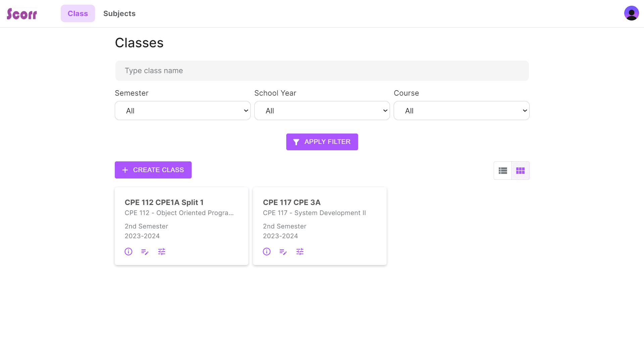Open the CPE 112 CPE1A Split 1 card title
644x361 pixels.
pos(164,203)
